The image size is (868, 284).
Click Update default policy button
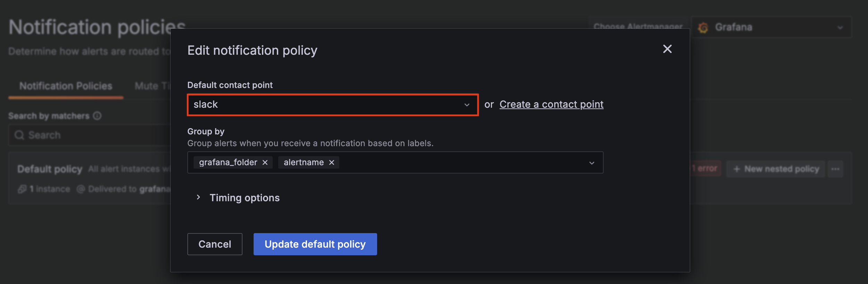click(x=315, y=244)
